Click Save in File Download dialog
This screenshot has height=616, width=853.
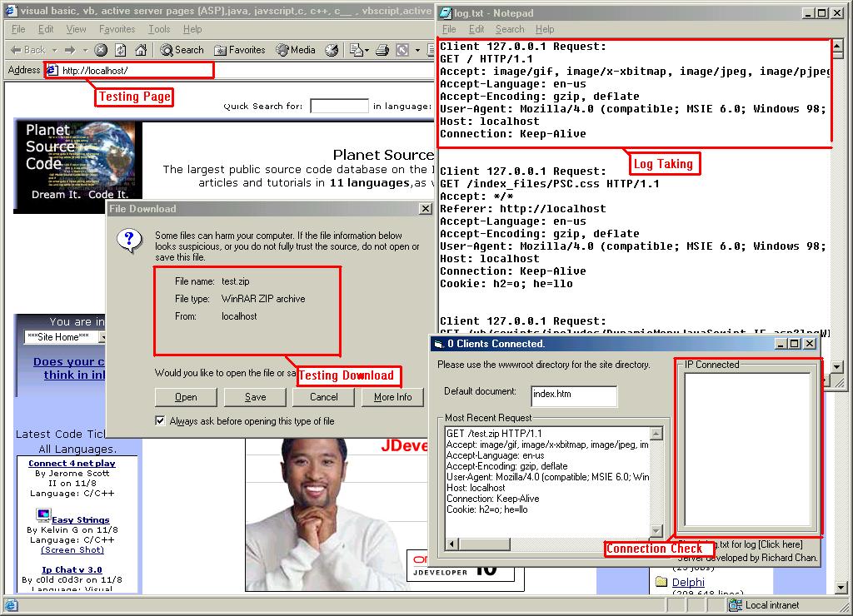[255, 397]
